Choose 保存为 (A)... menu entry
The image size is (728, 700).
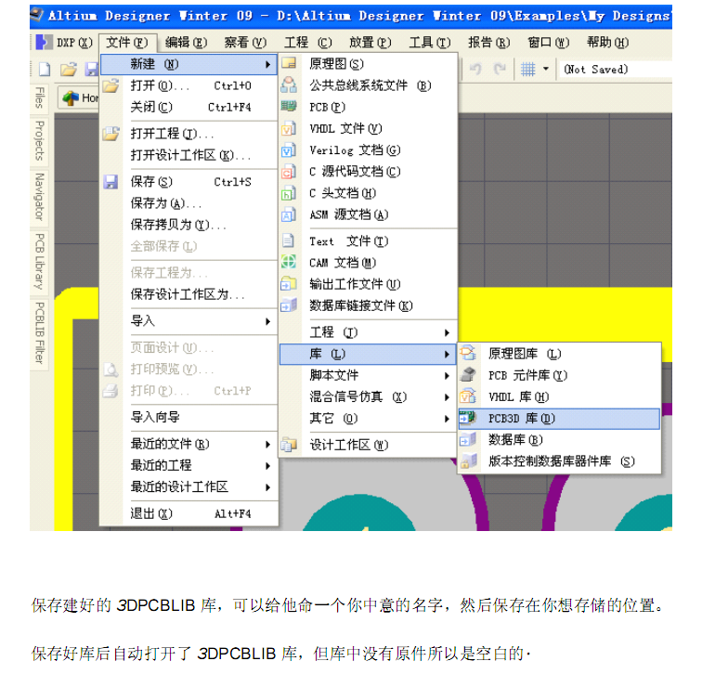pyautogui.click(x=188, y=203)
